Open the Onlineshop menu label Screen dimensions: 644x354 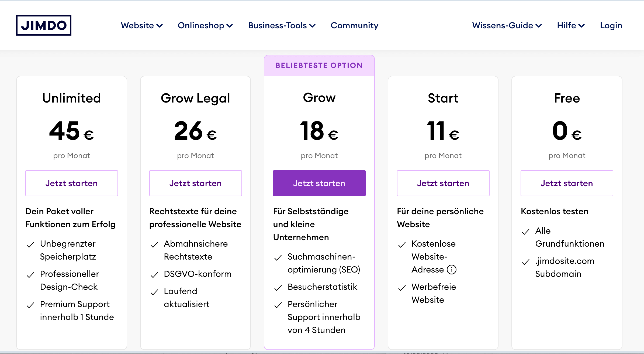coord(201,25)
